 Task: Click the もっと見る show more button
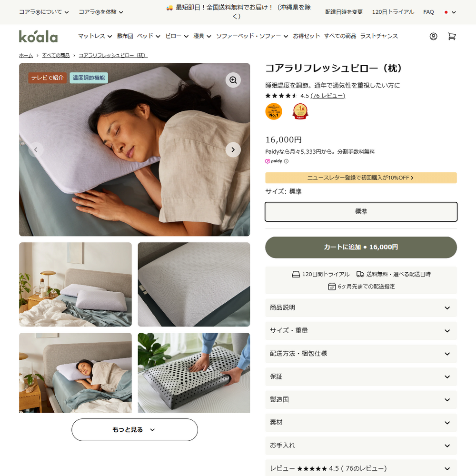point(135,430)
